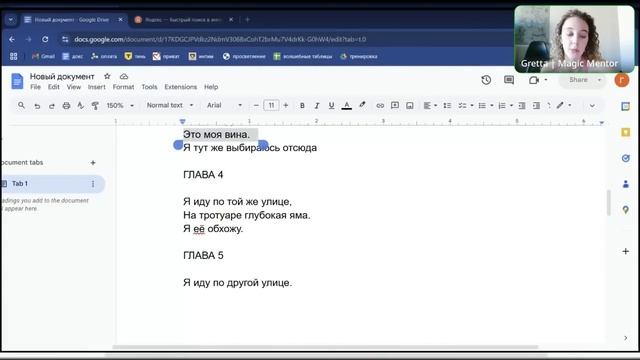The height and width of the screenshot is (360, 640).
Task: Open text alignment options
Action: [x=430, y=106]
